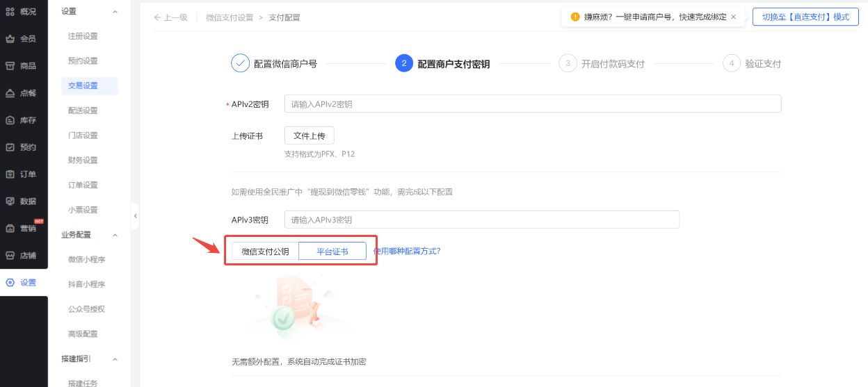Click step 3 开启付款码支付
This screenshot has width=868, height=387.
click(602, 64)
